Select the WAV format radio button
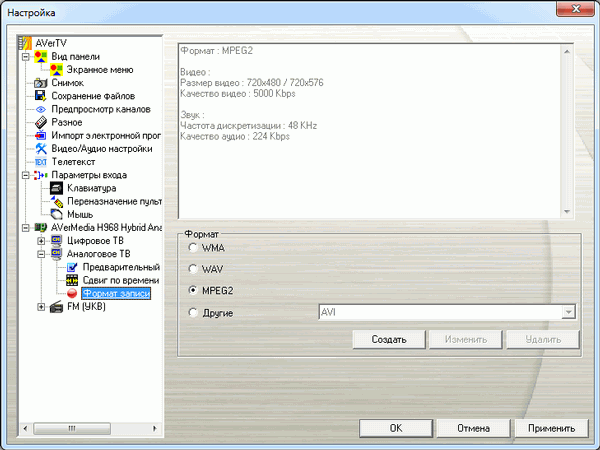 tap(192, 269)
